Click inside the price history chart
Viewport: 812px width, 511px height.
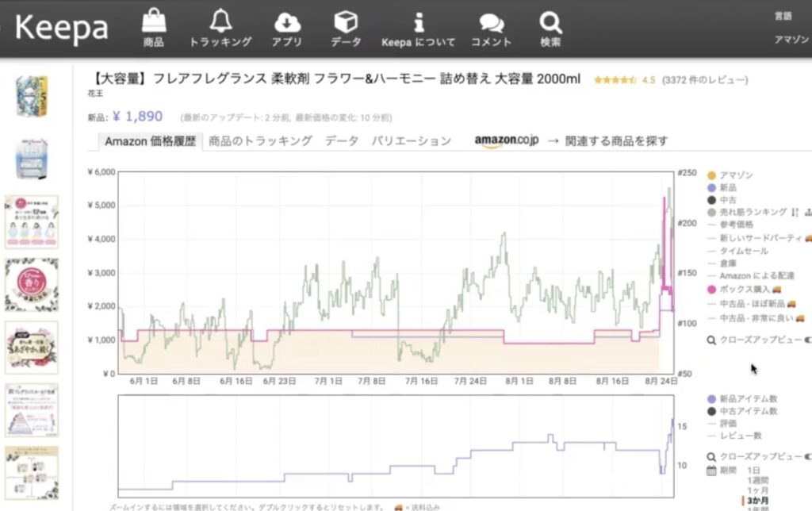tap(396, 273)
